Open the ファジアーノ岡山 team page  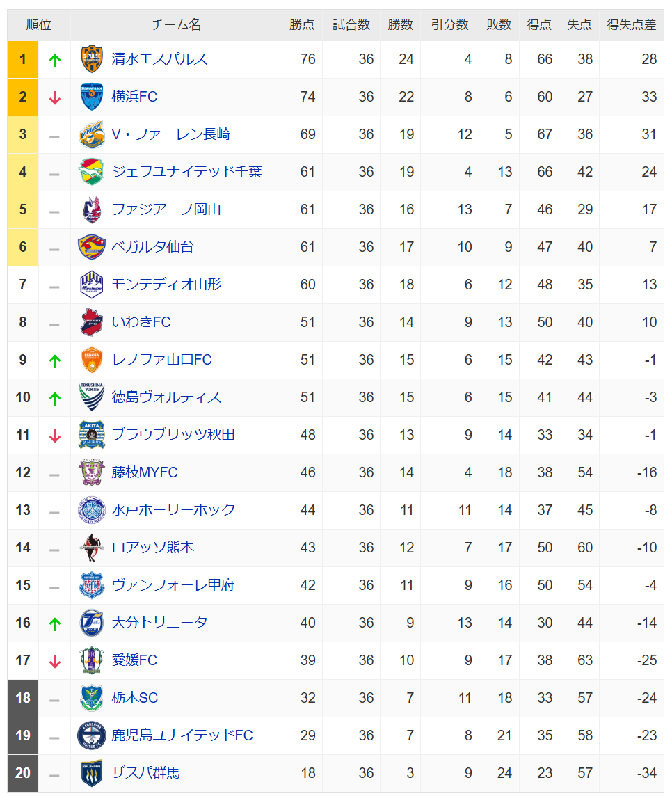click(166, 209)
